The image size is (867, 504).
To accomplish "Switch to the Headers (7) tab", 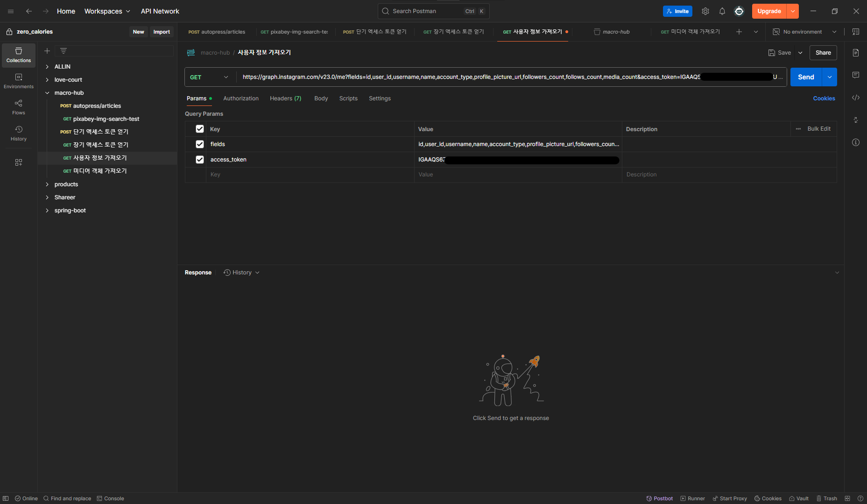I will 286,98.
